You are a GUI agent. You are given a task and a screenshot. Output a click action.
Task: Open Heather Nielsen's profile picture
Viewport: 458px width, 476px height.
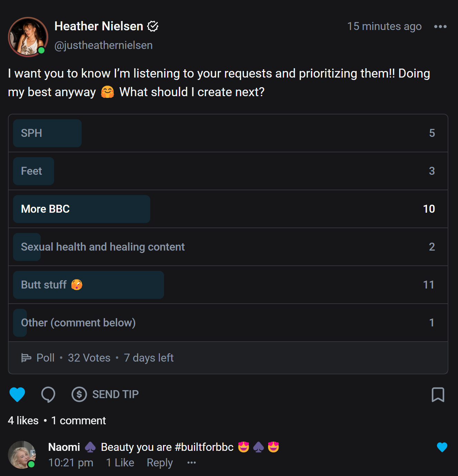(28, 37)
